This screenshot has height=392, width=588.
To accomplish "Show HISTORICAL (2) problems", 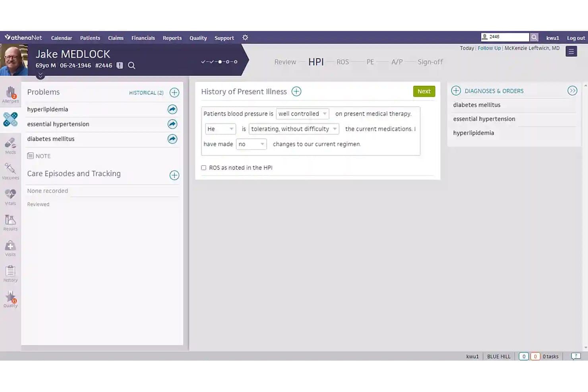I will pyautogui.click(x=146, y=93).
